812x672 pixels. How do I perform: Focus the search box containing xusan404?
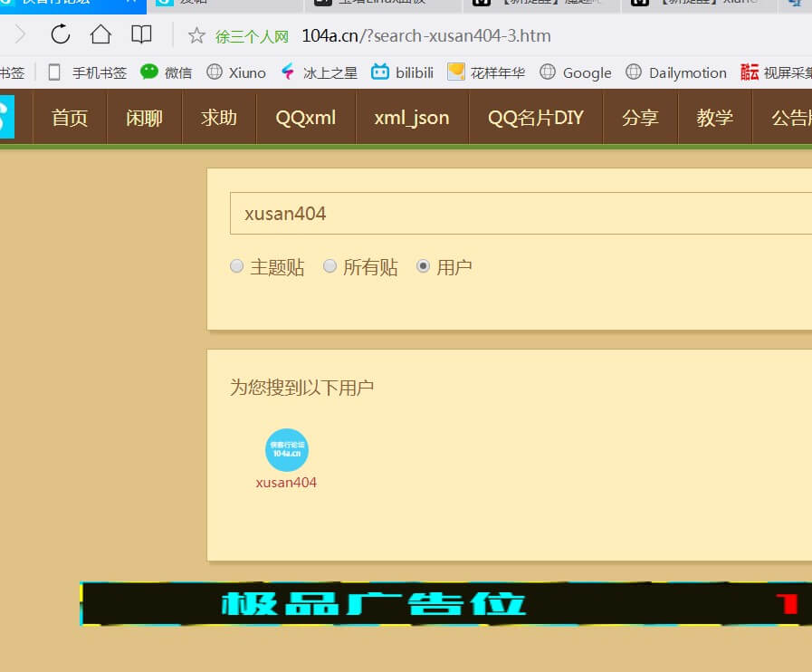tap(521, 214)
